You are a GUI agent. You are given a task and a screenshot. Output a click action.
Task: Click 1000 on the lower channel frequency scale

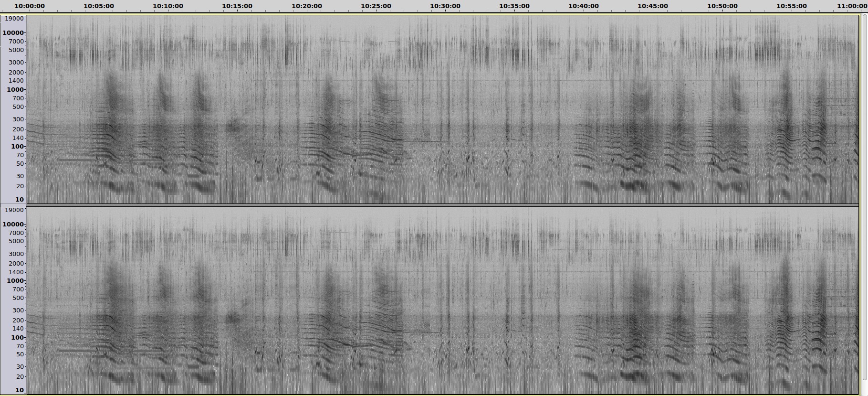point(15,281)
